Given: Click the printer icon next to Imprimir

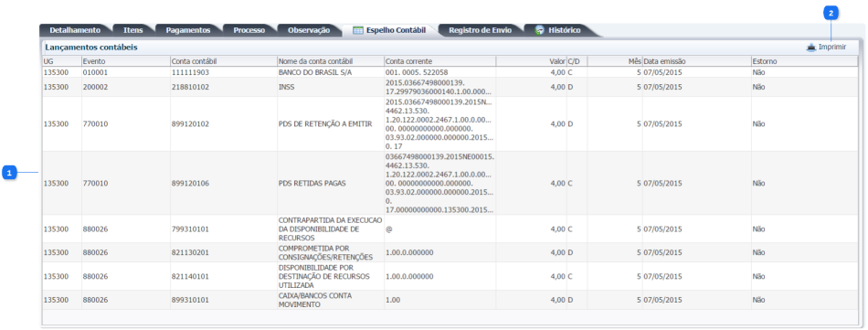Looking at the screenshot, I should coord(811,48).
